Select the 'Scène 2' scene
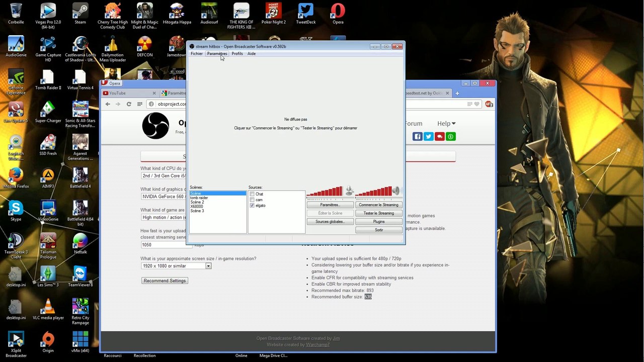Viewport: 644px width, 362px height. coord(197,202)
